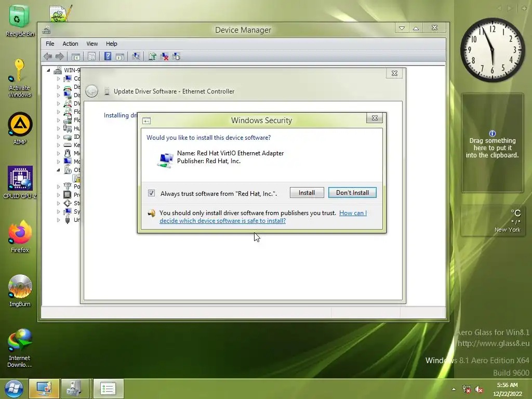Toggle the Show/Hide Console Tree toolbar icon
532x399 pixels.
coord(76,56)
